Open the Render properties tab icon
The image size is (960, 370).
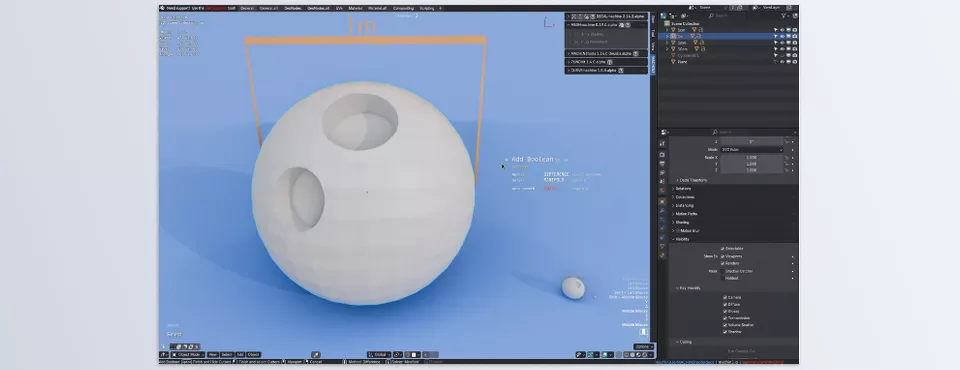(662, 155)
